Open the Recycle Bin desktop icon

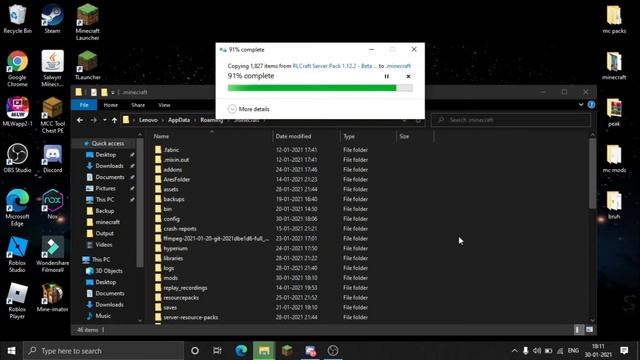tap(17, 19)
